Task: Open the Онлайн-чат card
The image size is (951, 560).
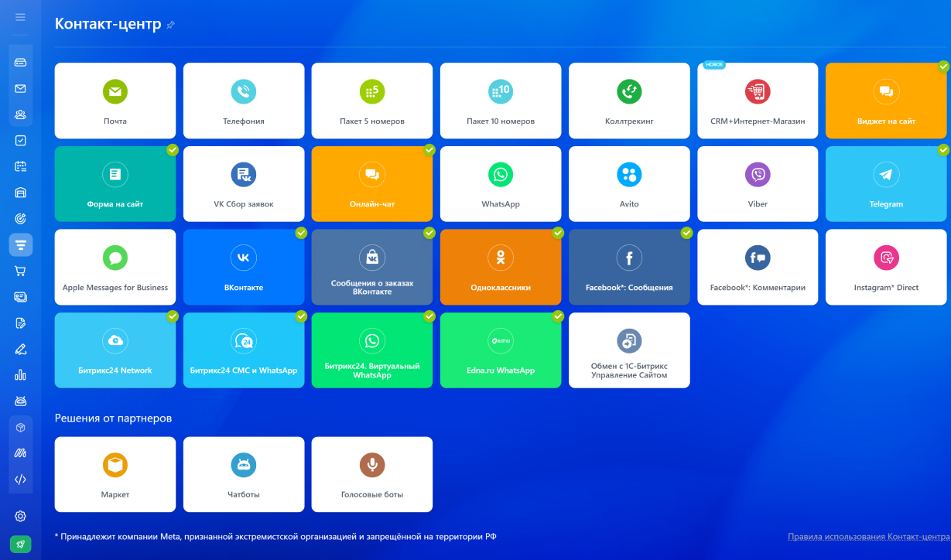Action: click(372, 184)
